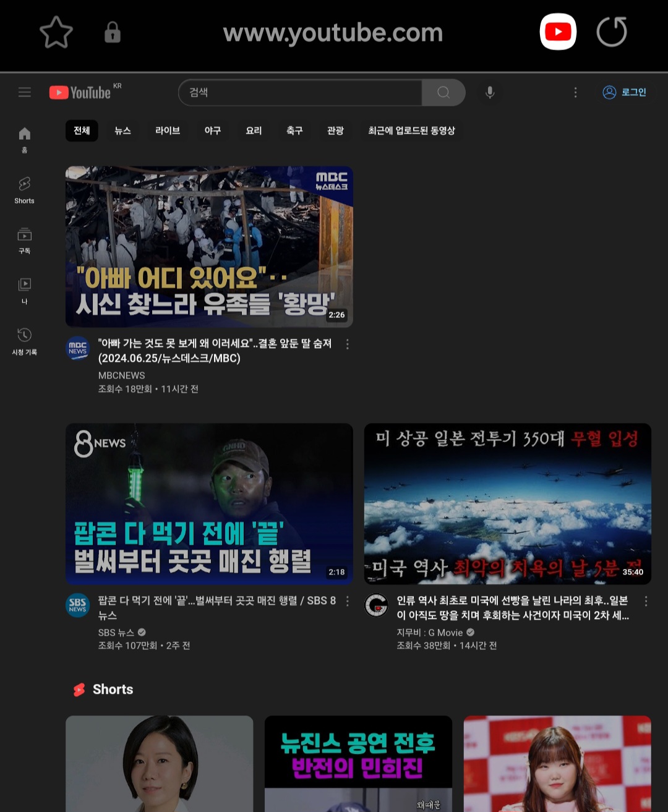Screen dimensions: 668x812
Task: Select the 축구 filter chip
Action: coord(294,130)
